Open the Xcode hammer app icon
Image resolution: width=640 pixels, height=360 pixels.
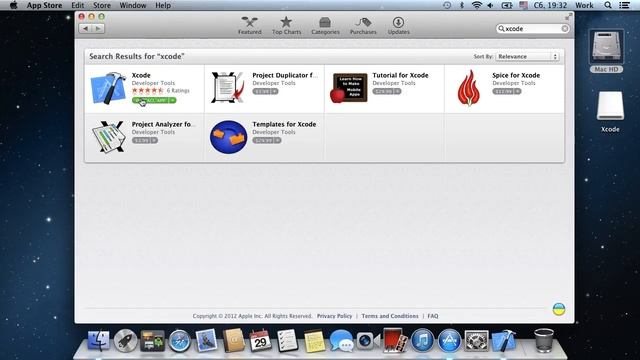tap(108, 88)
